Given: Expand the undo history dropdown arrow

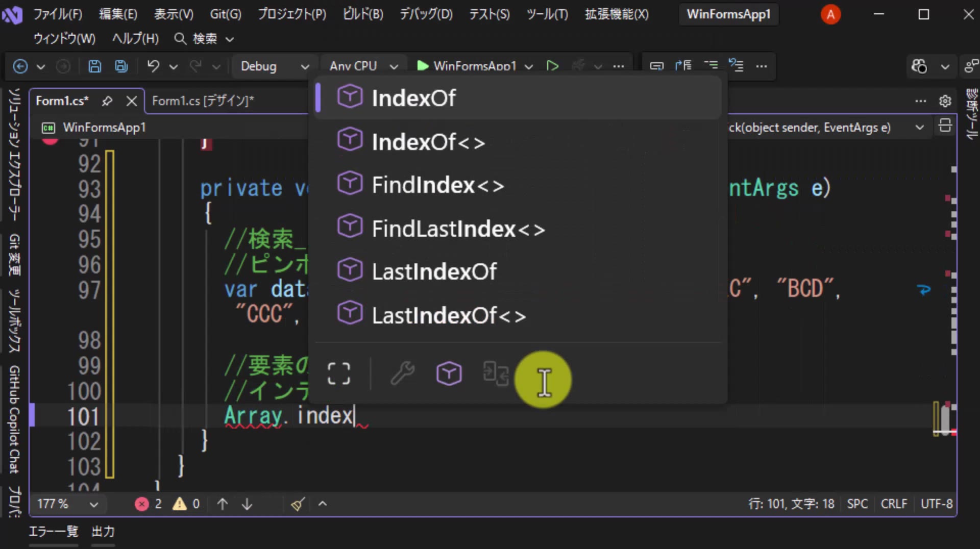Looking at the screenshot, I should click(174, 67).
